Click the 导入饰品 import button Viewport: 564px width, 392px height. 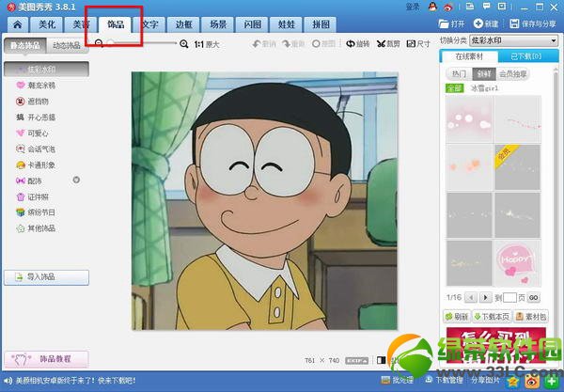(x=46, y=277)
